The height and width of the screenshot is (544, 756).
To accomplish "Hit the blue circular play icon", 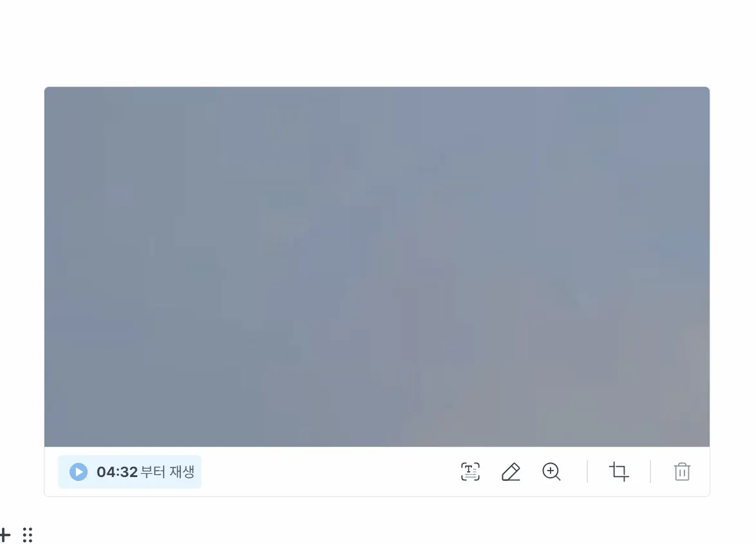I will click(x=79, y=472).
